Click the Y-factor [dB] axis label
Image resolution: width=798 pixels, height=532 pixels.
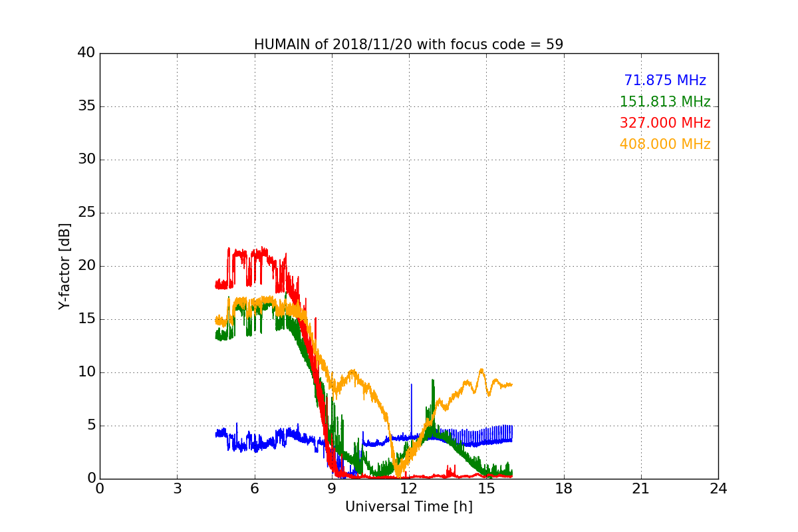pos(65,266)
